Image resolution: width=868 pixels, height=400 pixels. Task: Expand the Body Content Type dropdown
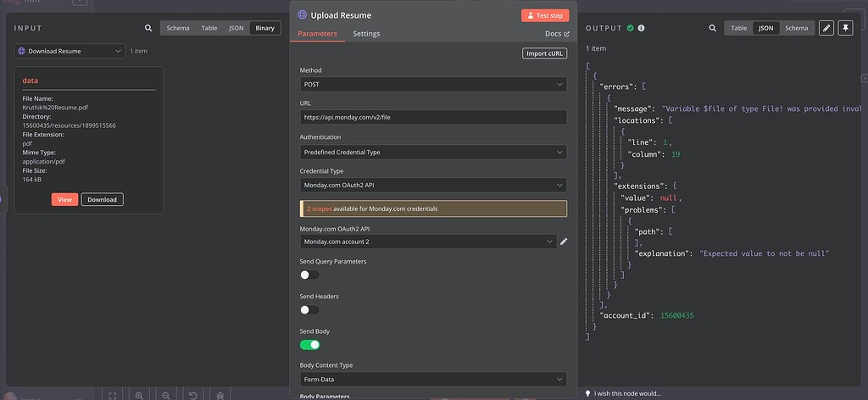point(433,380)
